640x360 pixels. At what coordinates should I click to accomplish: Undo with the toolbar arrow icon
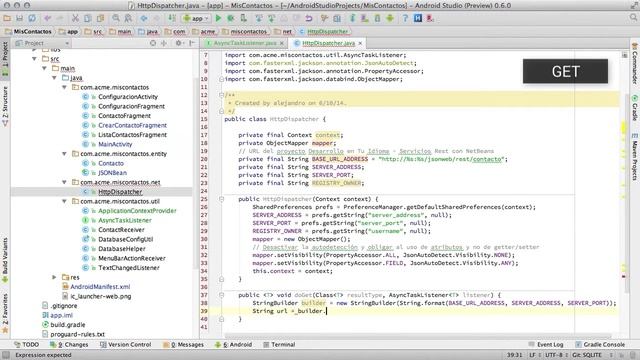(x=48, y=18)
